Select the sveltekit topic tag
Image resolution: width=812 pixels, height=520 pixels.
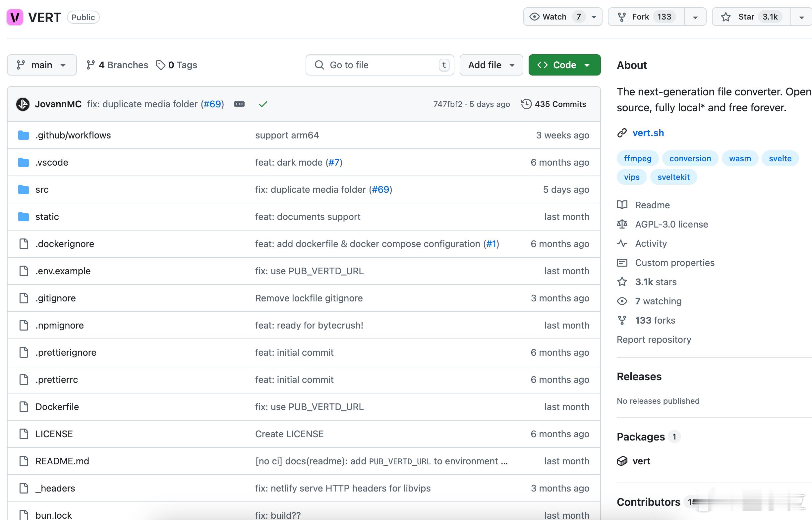coord(673,177)
